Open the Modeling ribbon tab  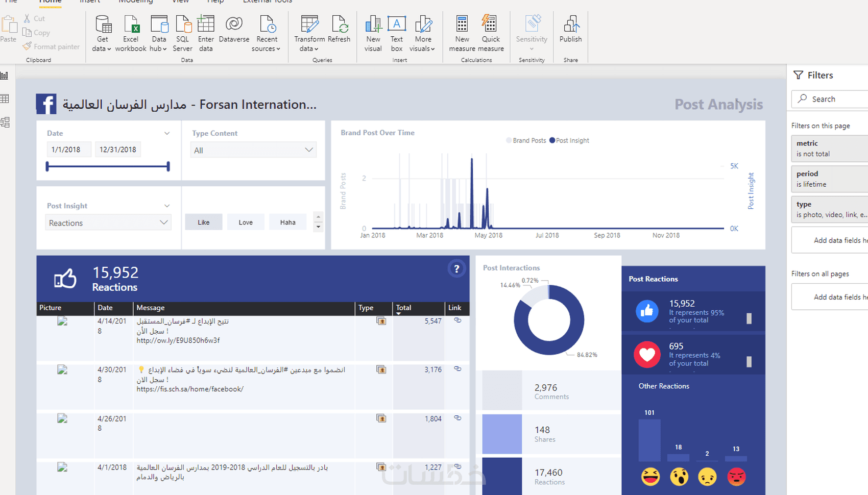136,2
